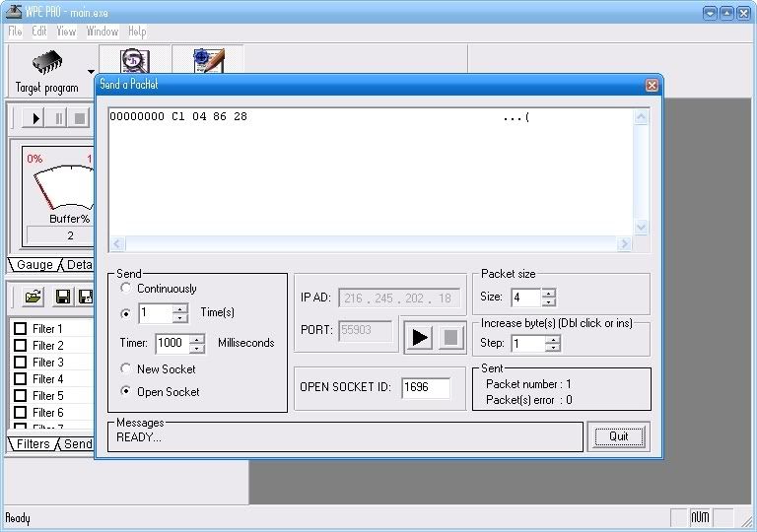Send the packet with dialog play button
Image resolution: width=757 pixels, height=532 pixels.
click(x=420, y=338)
